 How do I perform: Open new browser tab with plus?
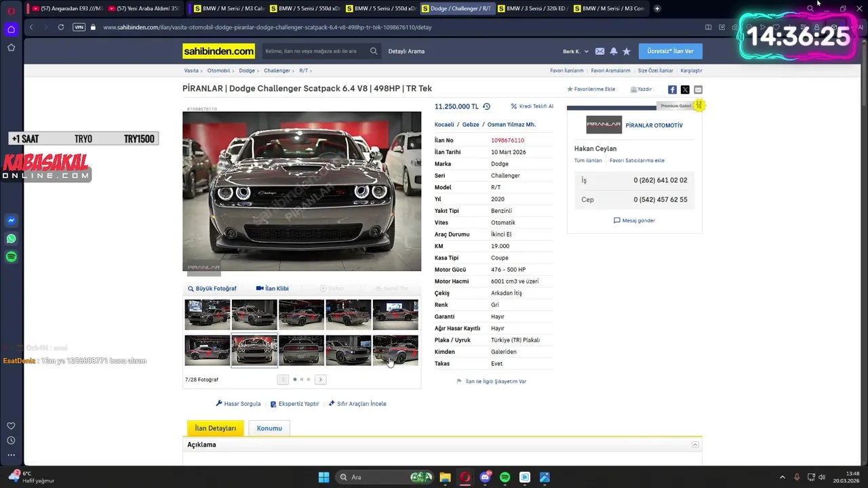click(657, 8)
